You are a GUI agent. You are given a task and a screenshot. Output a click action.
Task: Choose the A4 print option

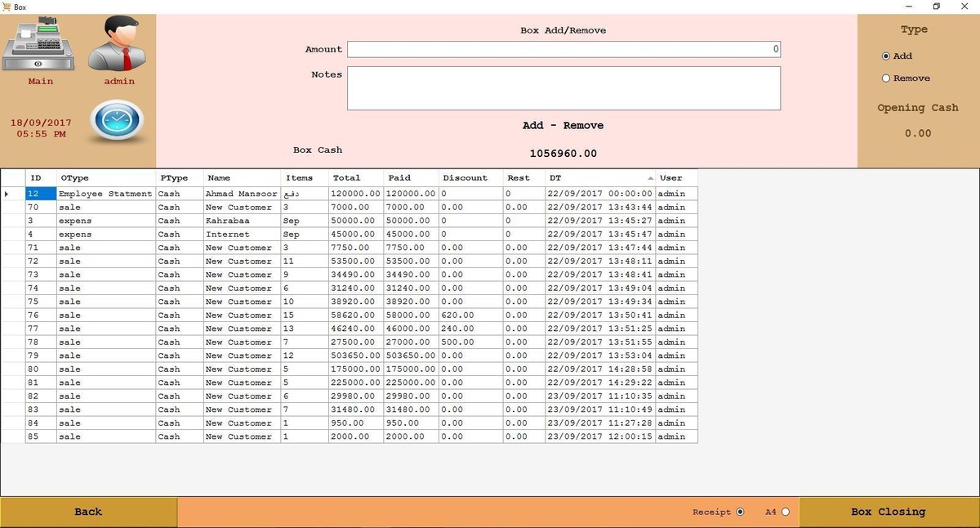point(785,512)
